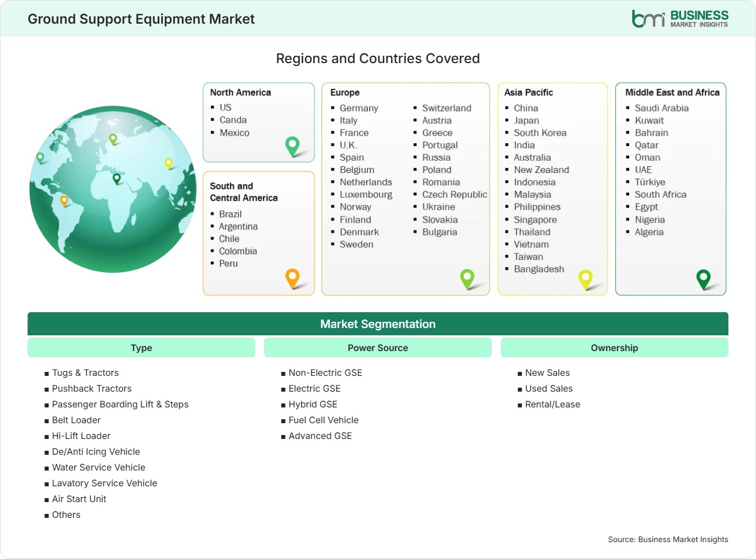Image resolution: width=756 pixels, height=559 pixels.
Task: Click 'Rental/Lease' under Ownership
Action: pos(553,405)
